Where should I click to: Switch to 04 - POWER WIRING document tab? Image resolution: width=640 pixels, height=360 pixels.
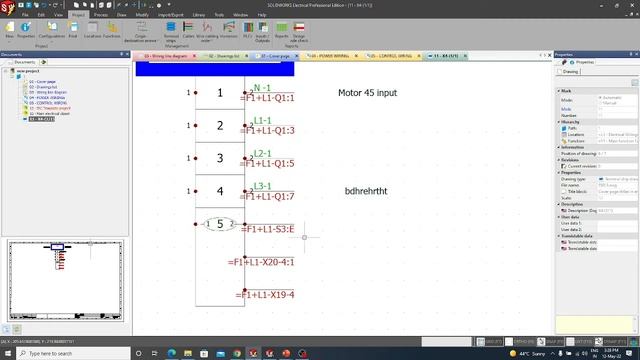pyautogui.click(x=330, y=56)
